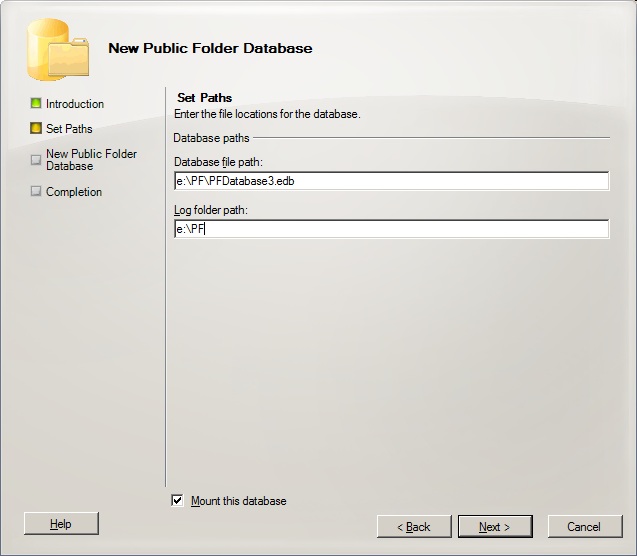Click the Introduction step label
637x556 pixels.
point(75,104)
